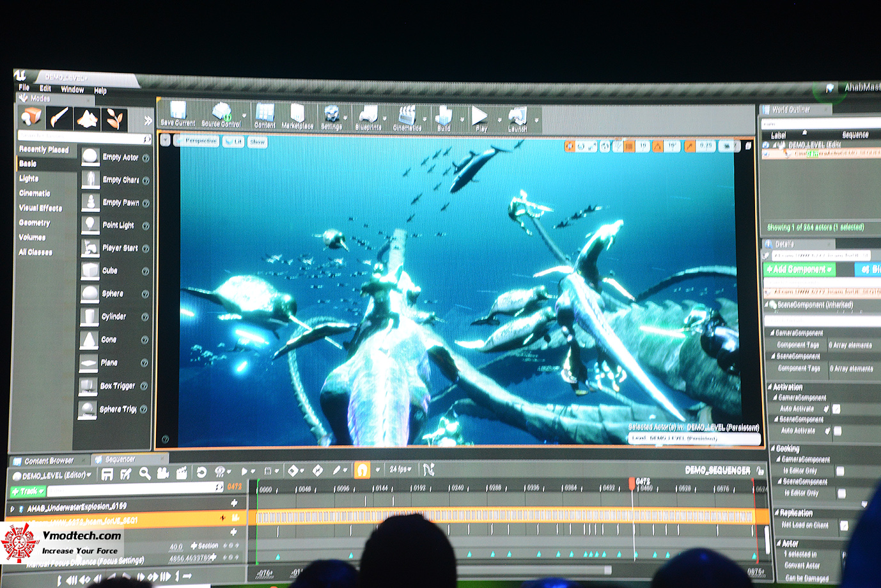Viewport: 881px width, 588px height.
Task: Click the Save Current toolbar icon
Action: [x=178, y=112]
